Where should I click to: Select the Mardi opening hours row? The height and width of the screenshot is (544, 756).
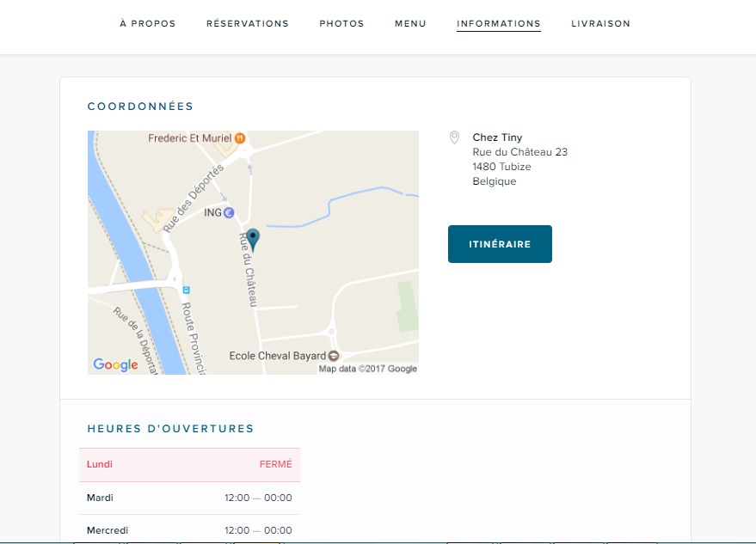[x=189, y=498]
